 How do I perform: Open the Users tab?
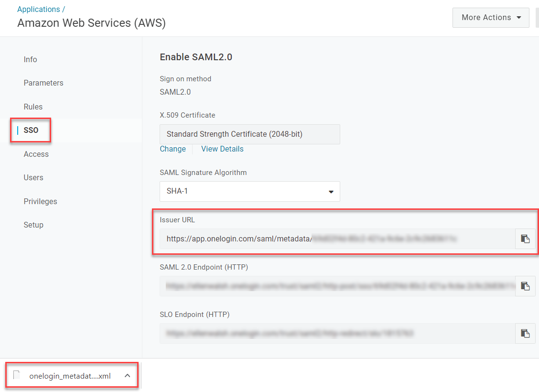(x=33, y=177)
